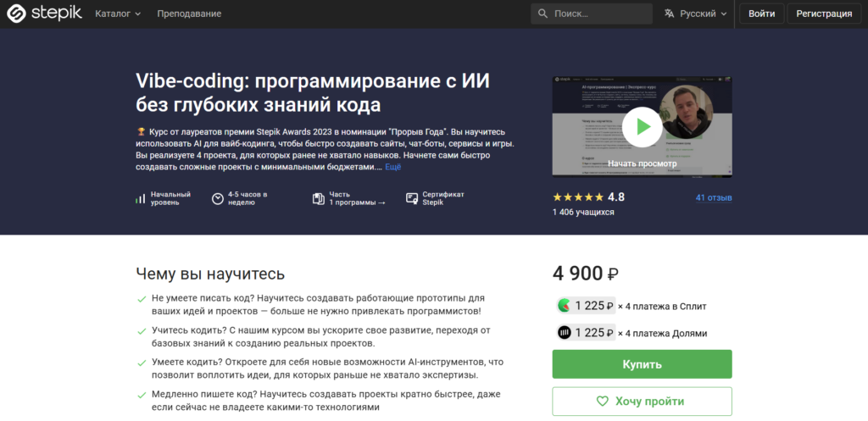The image size is (868, 421).
Task: Expand the Каталог dropdown menu
Action: pos(118,14)
